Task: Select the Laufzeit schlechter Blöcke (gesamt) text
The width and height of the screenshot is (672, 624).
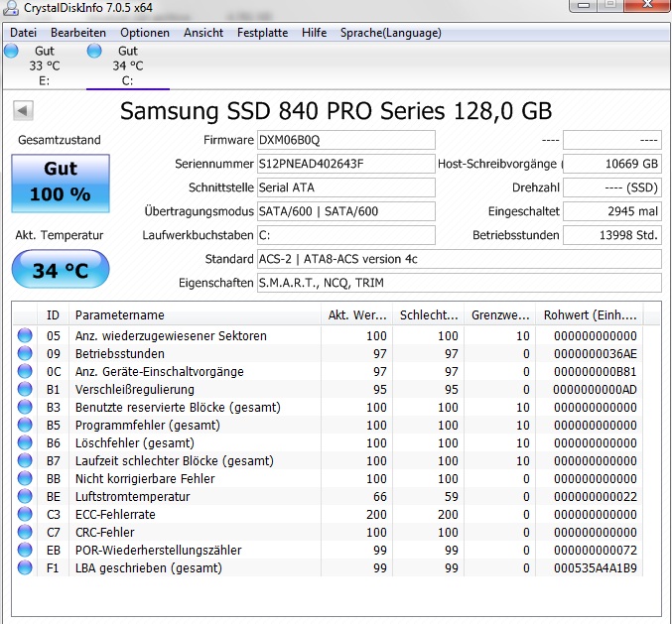Action: 175,461
